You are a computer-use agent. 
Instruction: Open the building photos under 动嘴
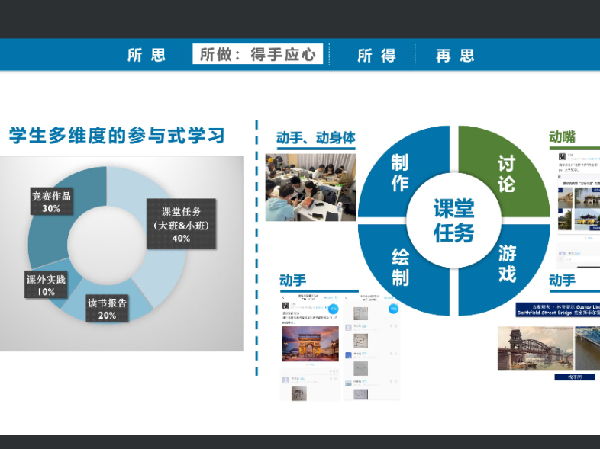point(574,205)
